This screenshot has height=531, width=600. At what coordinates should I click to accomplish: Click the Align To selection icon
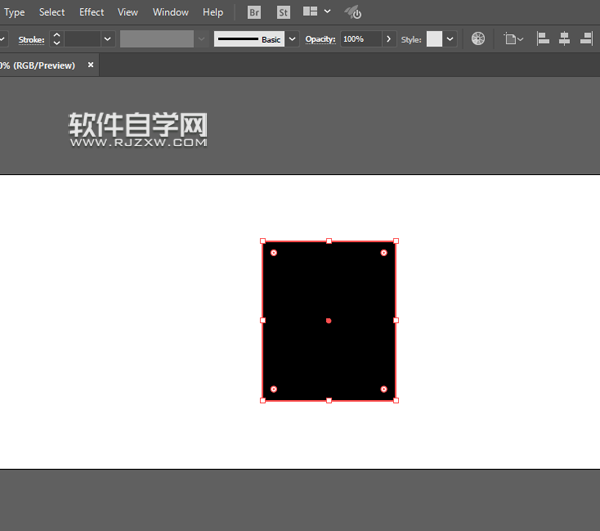tap(513, 39)
